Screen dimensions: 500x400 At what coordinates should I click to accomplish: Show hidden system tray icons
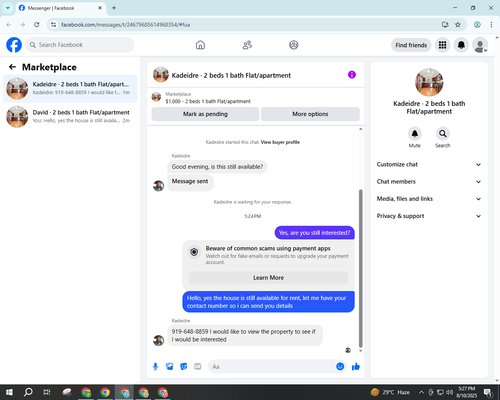(421, 392)
